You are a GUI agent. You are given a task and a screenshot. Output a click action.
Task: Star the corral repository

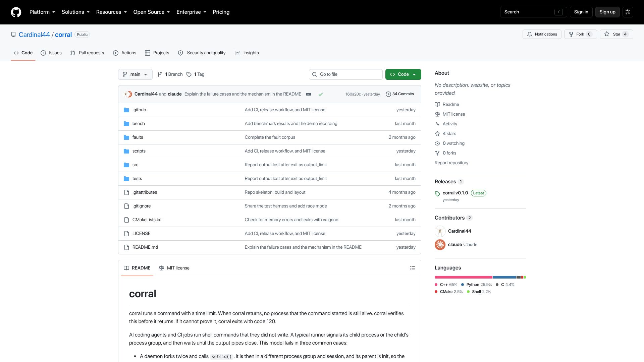616,34
